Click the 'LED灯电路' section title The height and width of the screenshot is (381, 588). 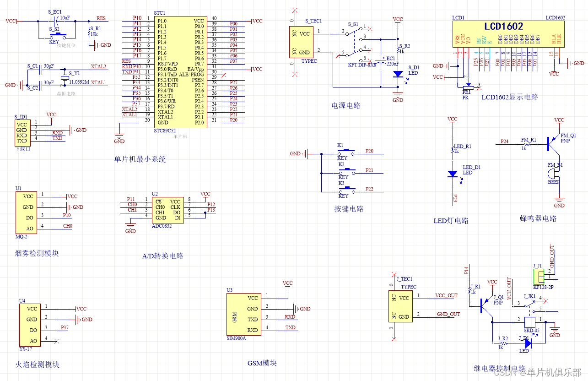tap(451, 221)
